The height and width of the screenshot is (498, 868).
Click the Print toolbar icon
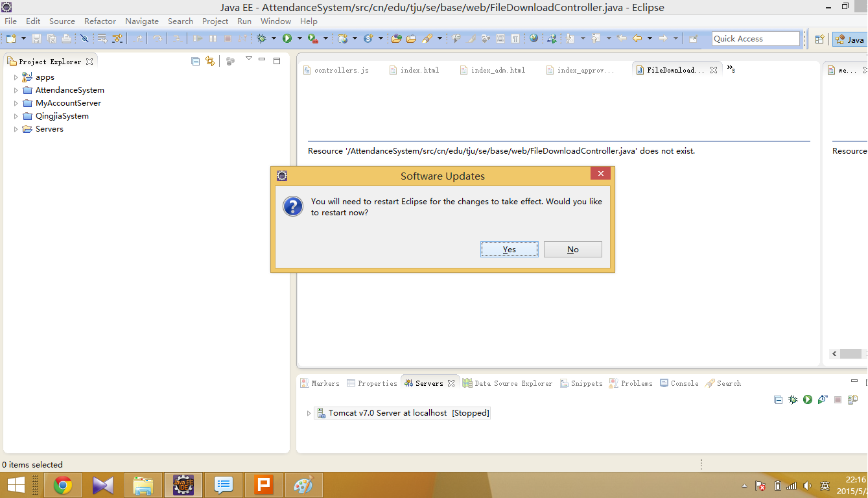[66, 39]
